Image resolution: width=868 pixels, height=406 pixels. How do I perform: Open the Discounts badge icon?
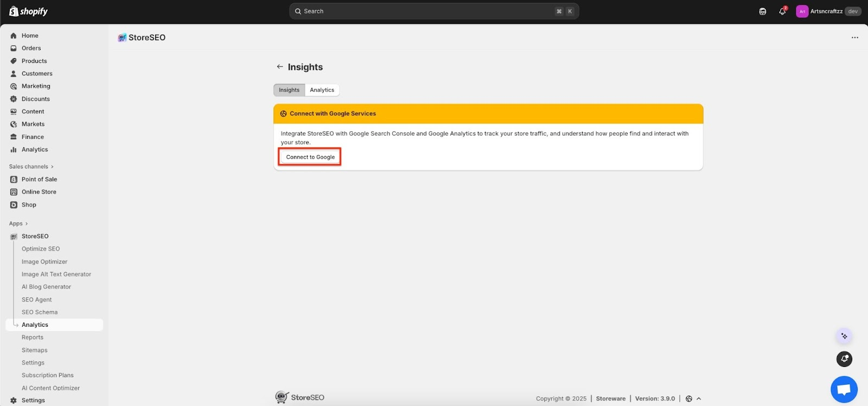click(x=14, y=99)
